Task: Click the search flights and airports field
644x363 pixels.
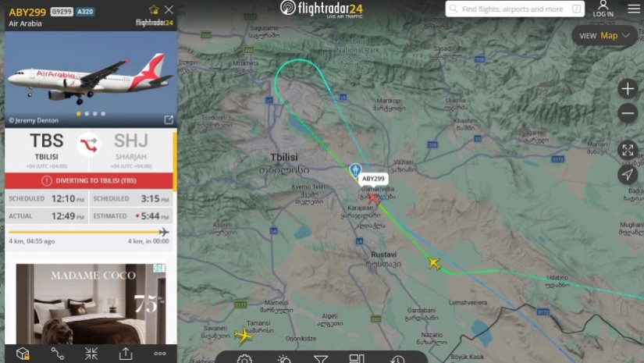Action: 515,9
